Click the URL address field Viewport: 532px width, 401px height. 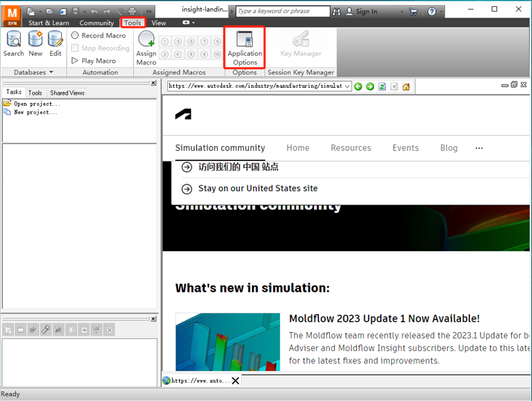coord(256,86)
